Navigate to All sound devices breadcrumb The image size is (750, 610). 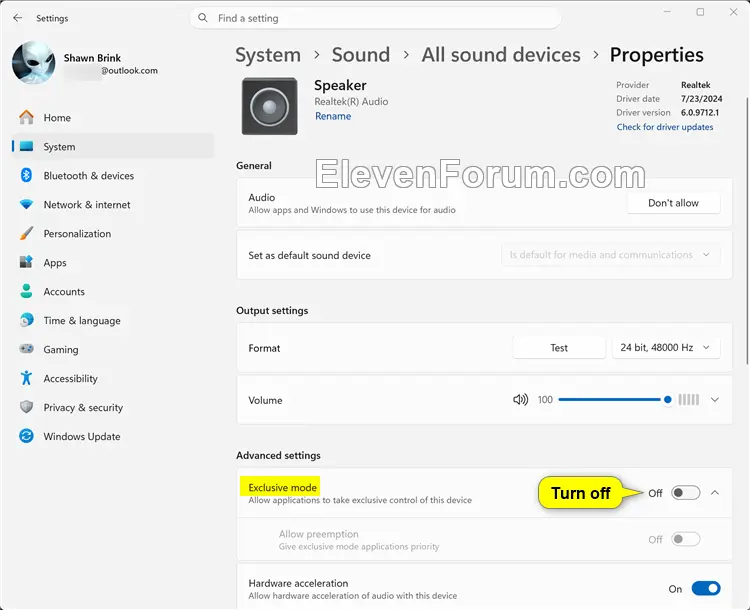pyautogui.click(x=501, y=55)
